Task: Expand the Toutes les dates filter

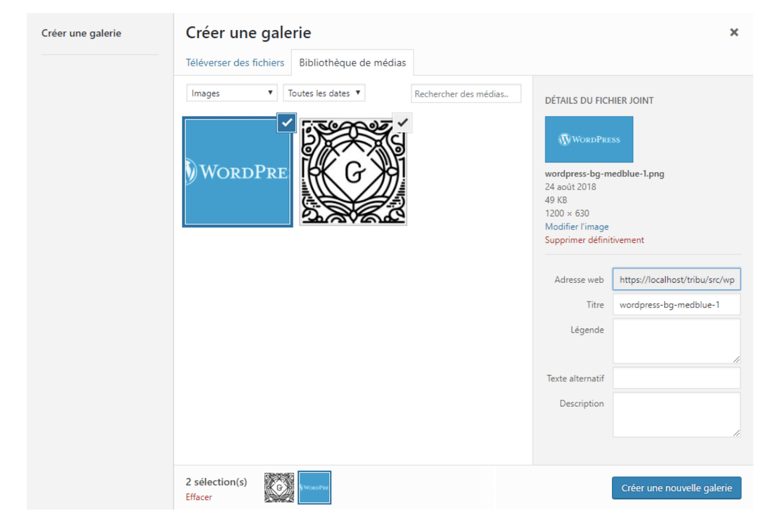Action: (x=323, y=93)
